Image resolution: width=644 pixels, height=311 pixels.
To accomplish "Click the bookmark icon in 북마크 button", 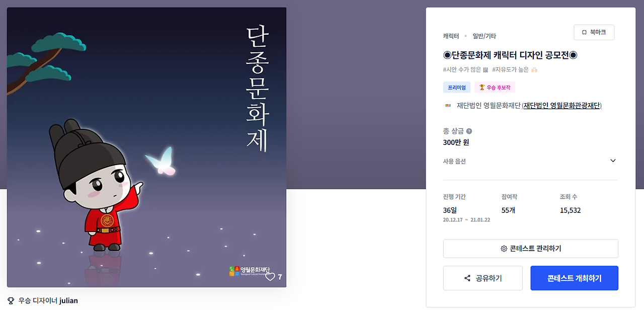I will [584, 32].
